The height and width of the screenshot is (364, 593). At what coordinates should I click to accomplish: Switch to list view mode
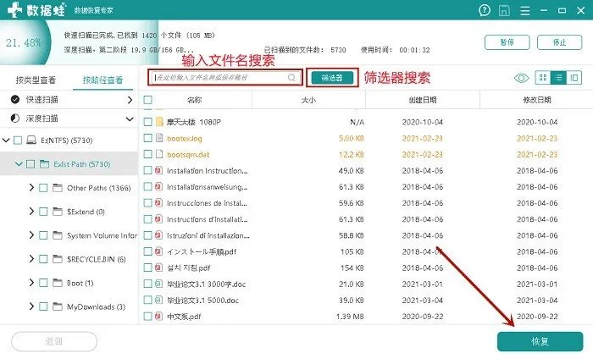point(558,78)
